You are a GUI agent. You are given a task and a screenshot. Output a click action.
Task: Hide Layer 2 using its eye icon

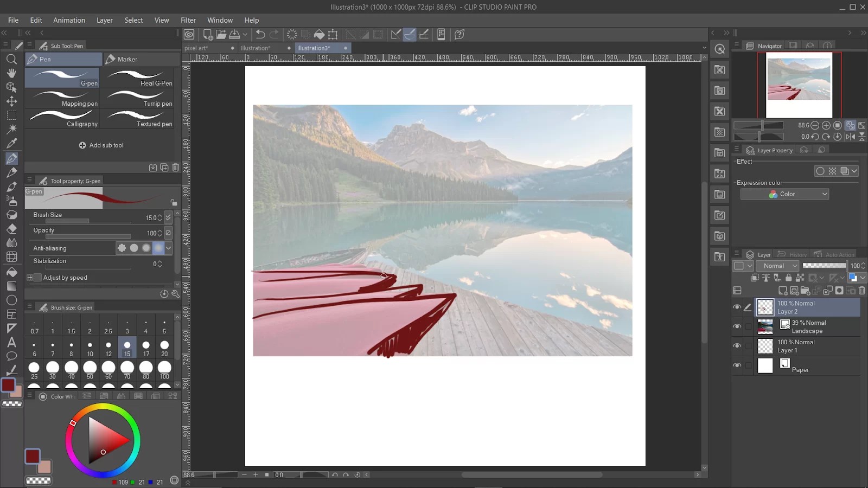[737, 307]
